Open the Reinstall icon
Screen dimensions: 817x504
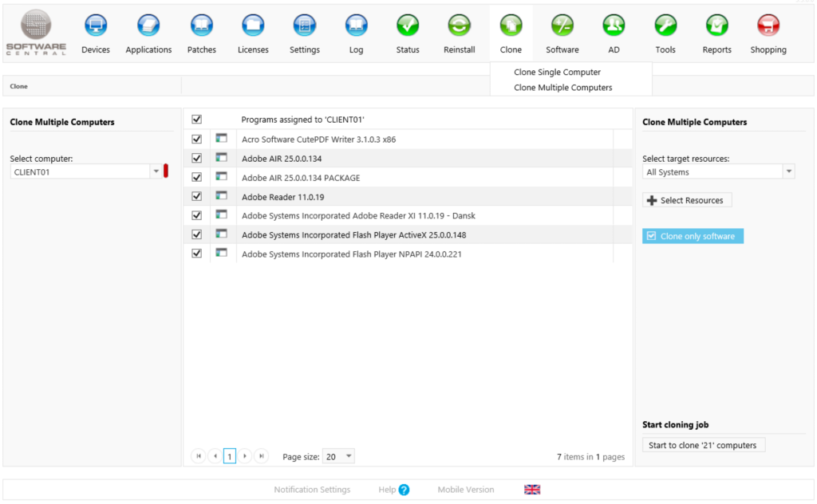pyautogui.click(x=459, y=26)
